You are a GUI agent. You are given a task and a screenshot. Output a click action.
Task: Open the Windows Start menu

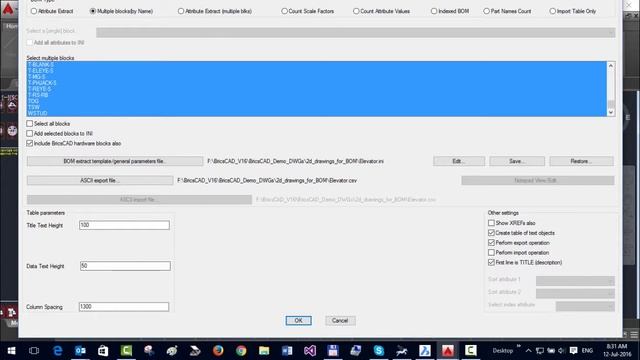tap(11, 351)
